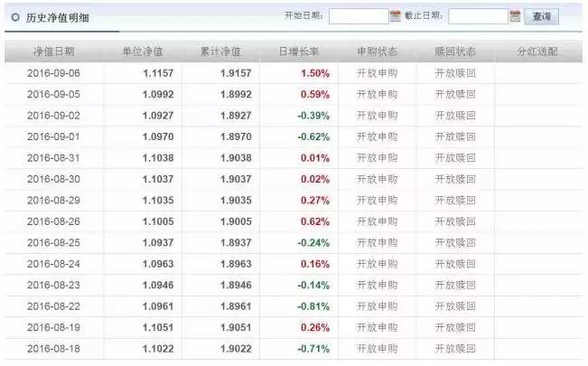Select date cell 2016-08-29

(53, 201)
